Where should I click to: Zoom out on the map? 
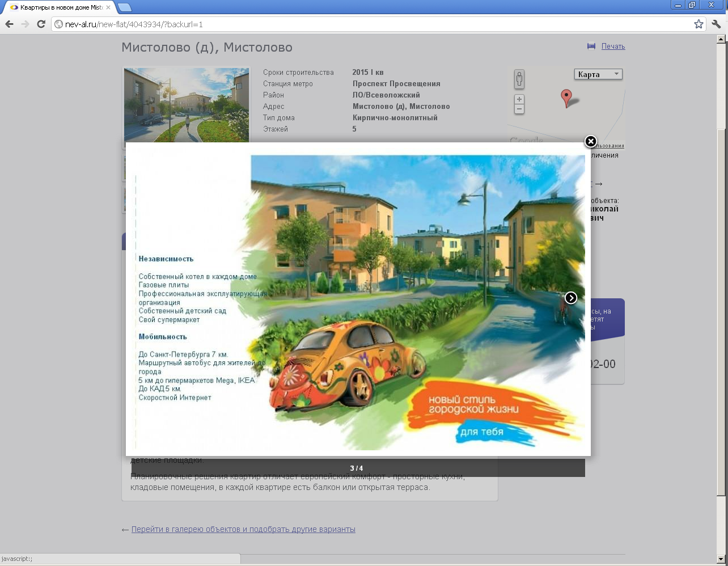[x=519, y=109]
